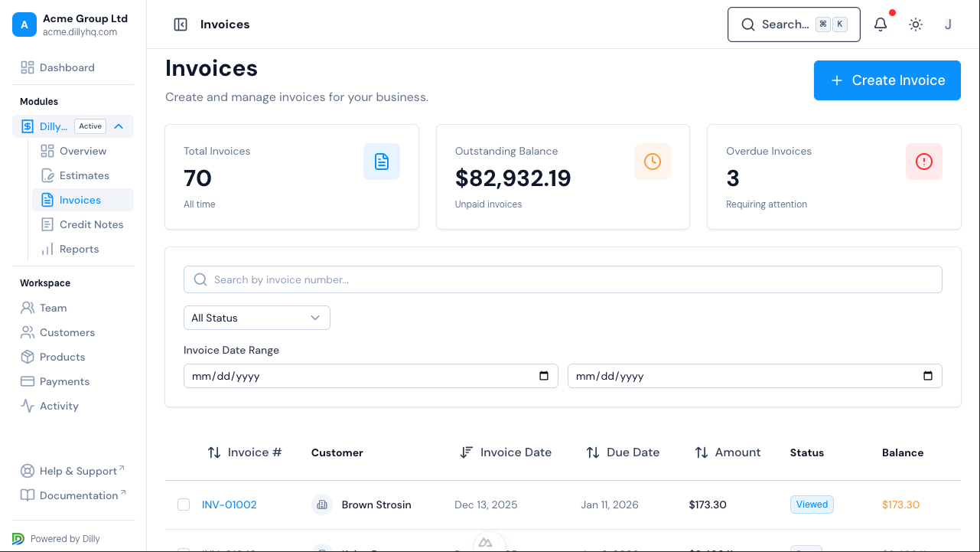Open the Estimates module icon in sidebar
The height and width of the screenshot is (552, 980).
click(x=47, y=175)
